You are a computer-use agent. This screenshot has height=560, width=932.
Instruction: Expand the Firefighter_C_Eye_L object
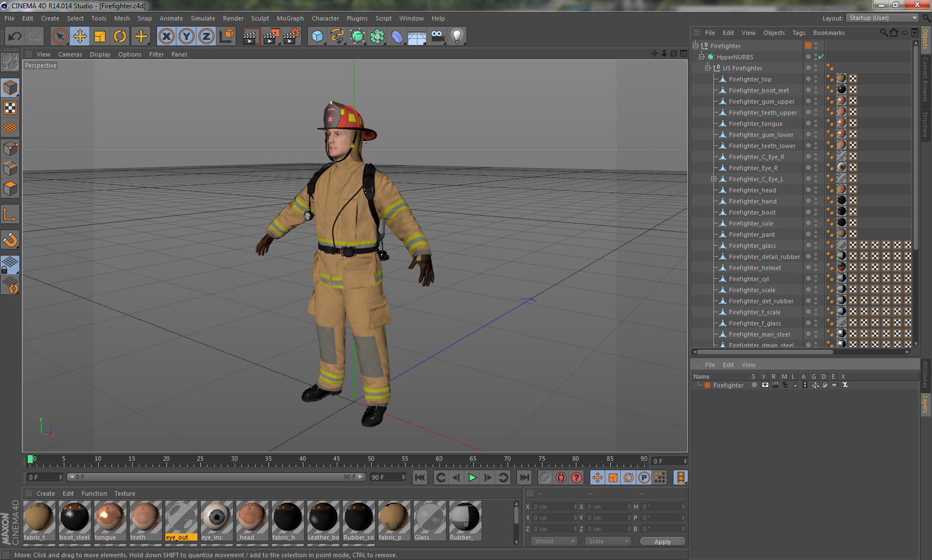pyautogui.click(x=714, y=179)
